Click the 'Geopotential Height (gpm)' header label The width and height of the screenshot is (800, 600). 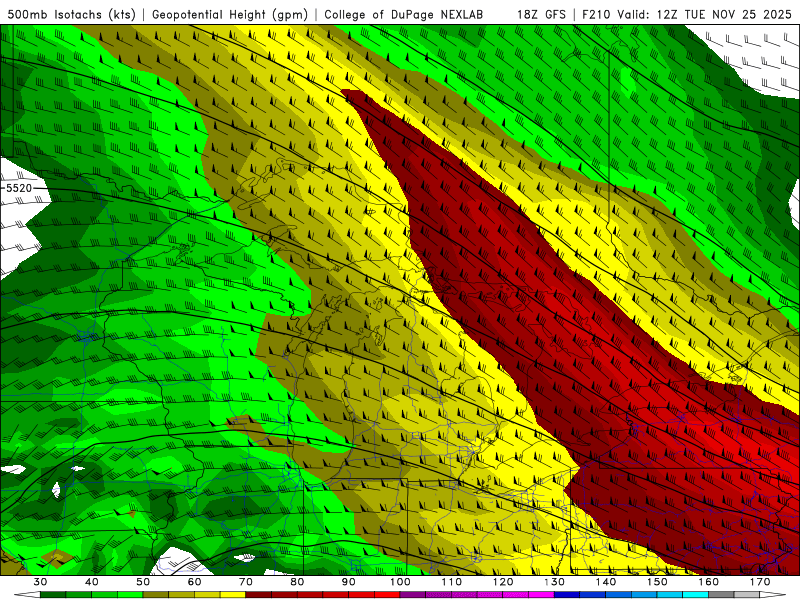230,14
